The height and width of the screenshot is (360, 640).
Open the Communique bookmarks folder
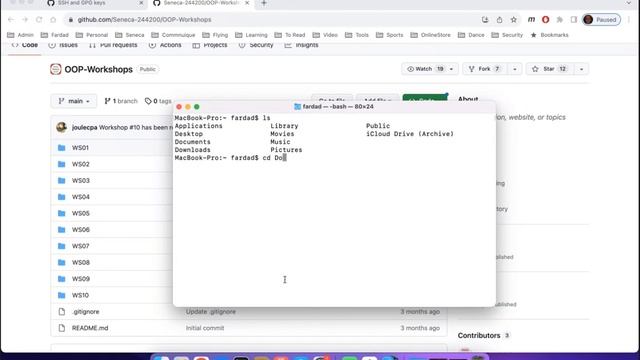173,35
